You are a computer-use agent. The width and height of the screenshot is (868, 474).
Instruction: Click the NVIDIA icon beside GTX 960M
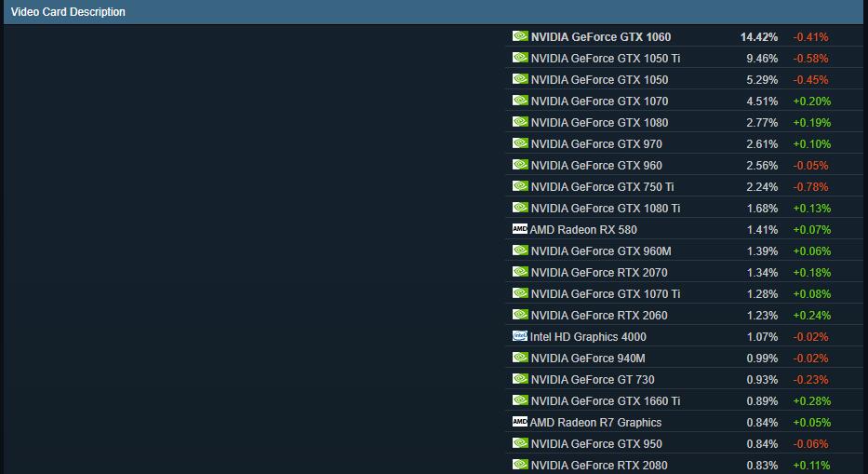click(520, 250)
